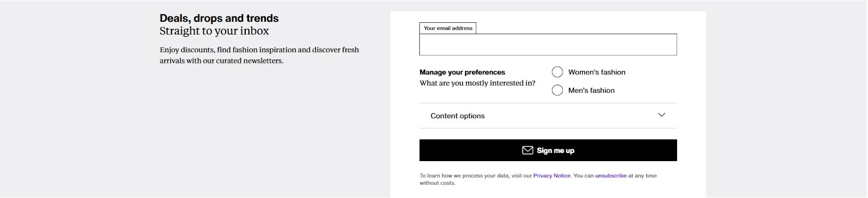Choose the "Men's fashion" label text
Viewport: 868px width, 198px height.
click(x=591, y=91)
